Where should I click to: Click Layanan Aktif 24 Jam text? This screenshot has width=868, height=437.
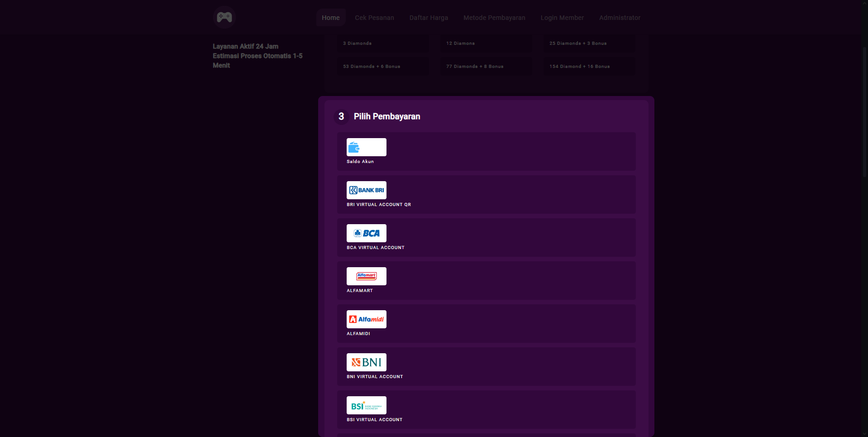coord(246,46)
